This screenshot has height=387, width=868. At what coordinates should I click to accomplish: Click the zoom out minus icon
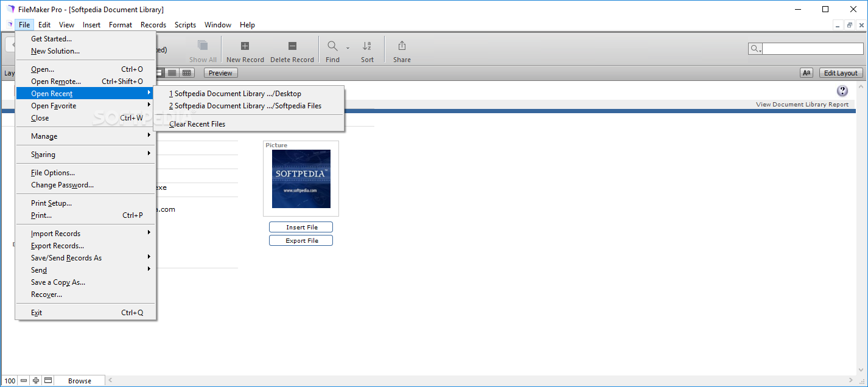[24, 381]
